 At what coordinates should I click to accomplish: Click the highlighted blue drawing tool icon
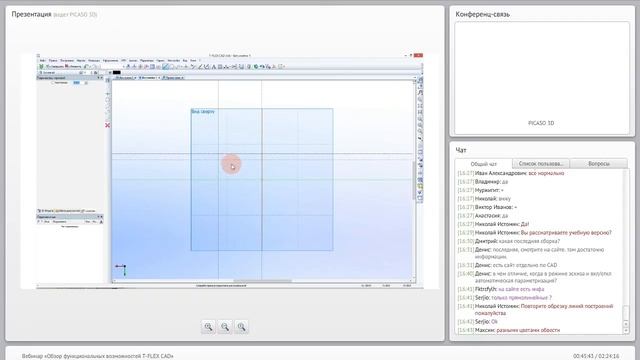tap(165, 67)
